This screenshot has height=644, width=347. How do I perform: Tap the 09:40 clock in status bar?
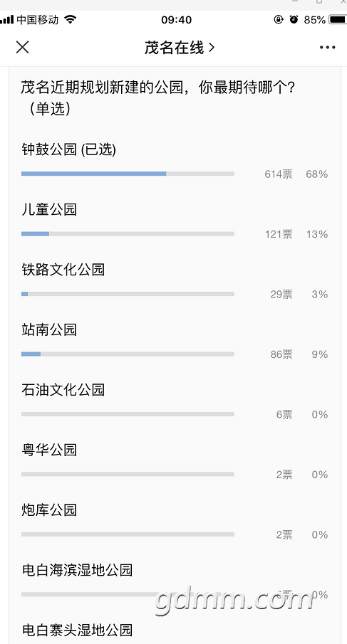(x=177, y=20)
